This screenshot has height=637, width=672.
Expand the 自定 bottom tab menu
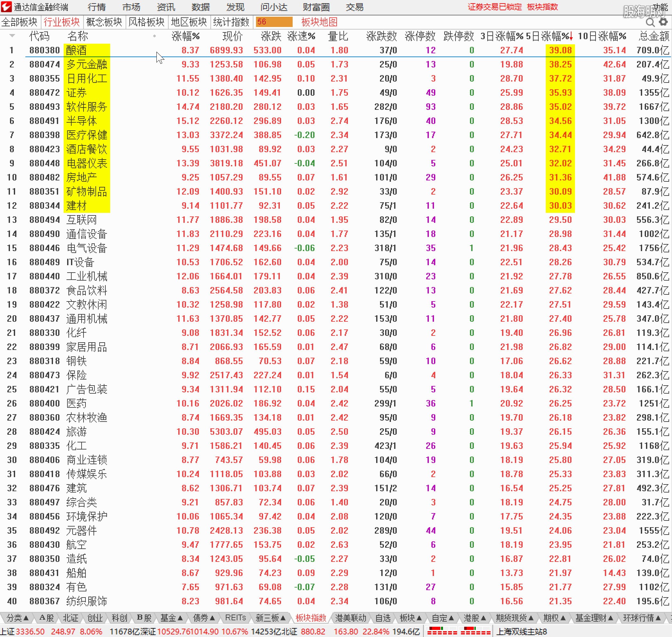(443, 618)
